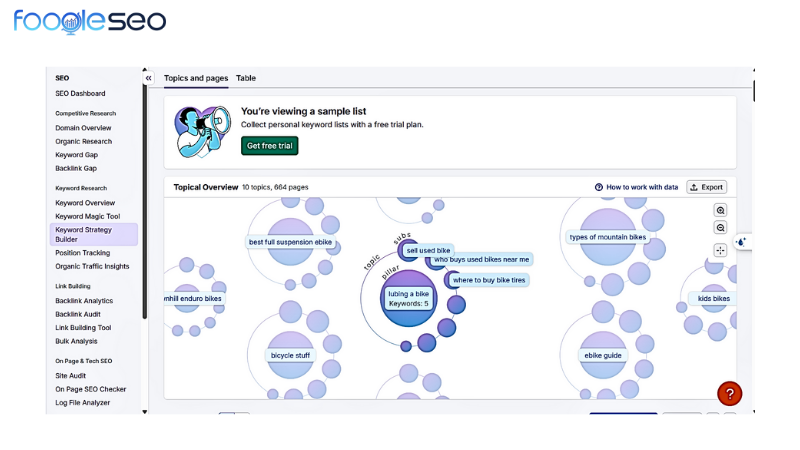Click the center view crosshair icon
Image resolution: width=800 pixels, height=450 pixels.
720,250
